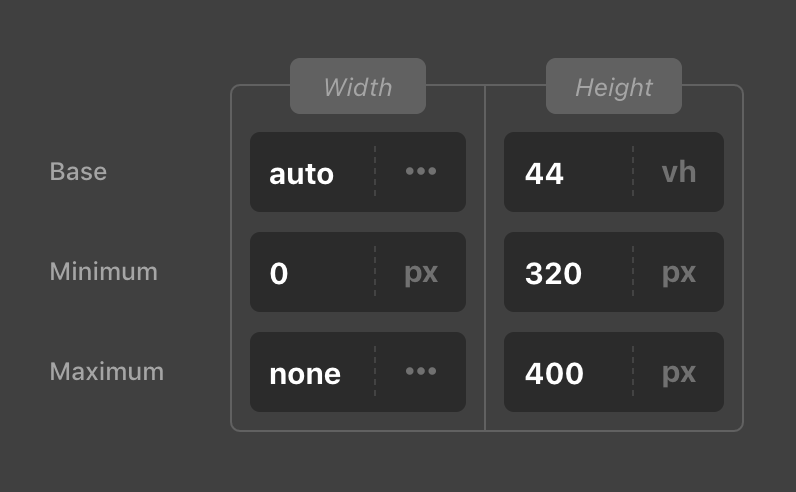Click the Base row label
Viewport: 796px width, 492px height.
(x=78, y=172)
